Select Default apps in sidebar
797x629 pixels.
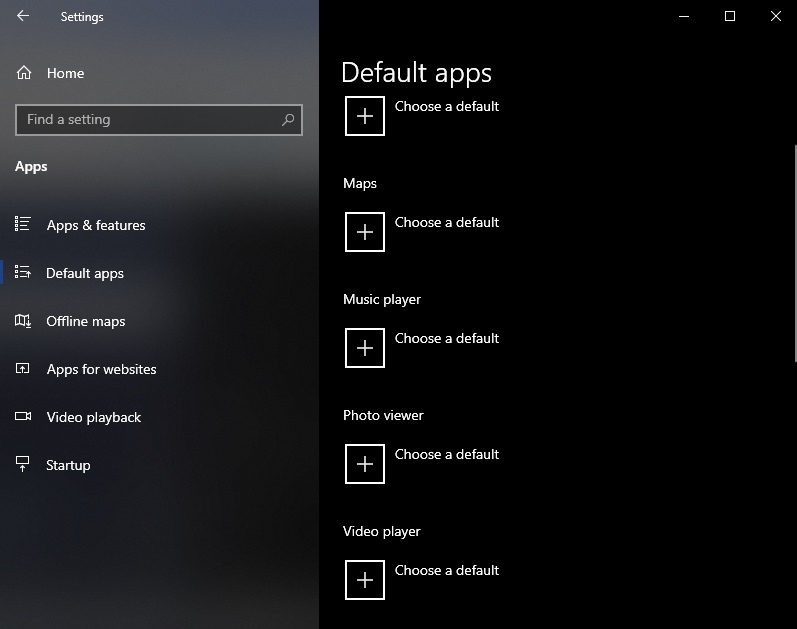[x=85, y=274]
